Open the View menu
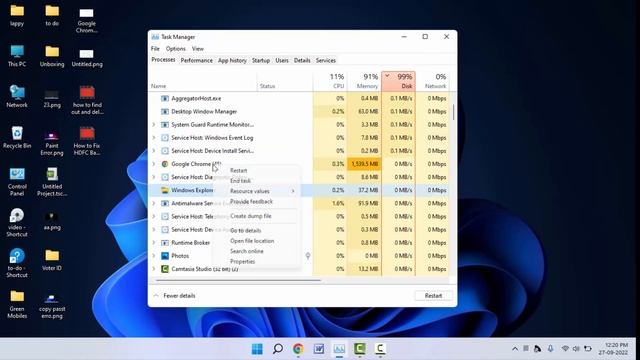The height and width of the screenshot is (360, 640). click(x=198, y=49)
